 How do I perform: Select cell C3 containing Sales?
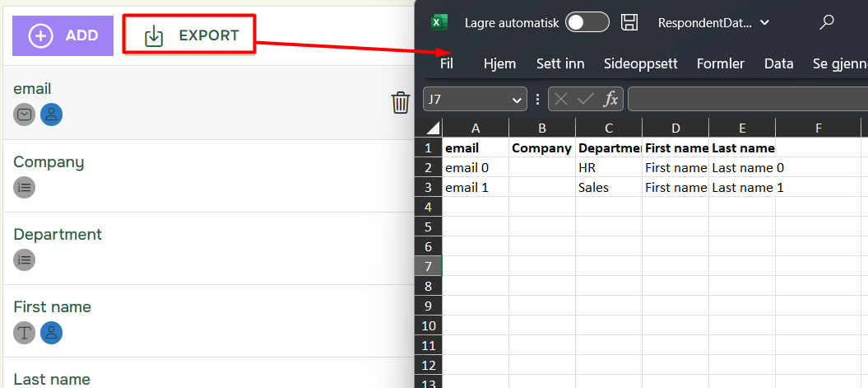click(x=609, y=187)
